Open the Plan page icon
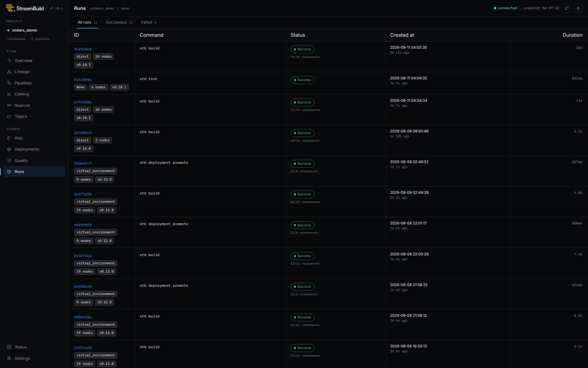588x368 pixels. (x=9, y=138)
